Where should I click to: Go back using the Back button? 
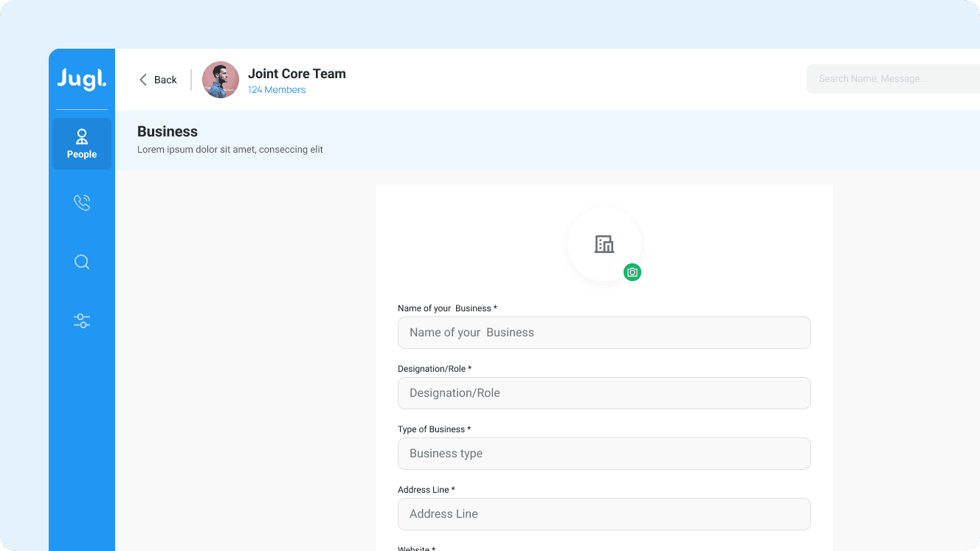coord(158,80)
